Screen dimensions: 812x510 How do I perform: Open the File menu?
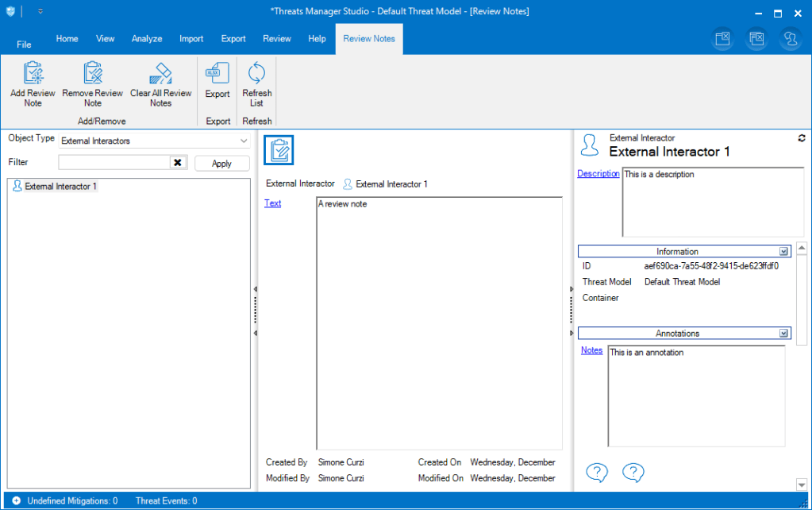pos(24,44)
